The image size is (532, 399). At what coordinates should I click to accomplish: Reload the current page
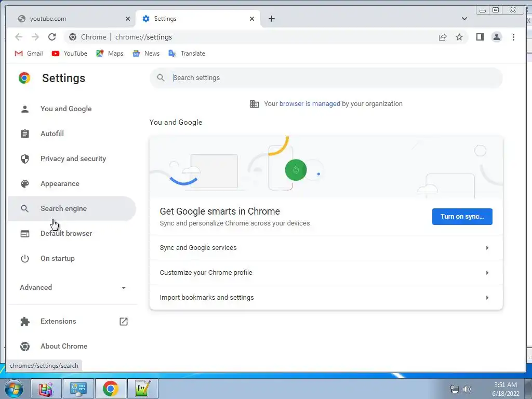point(52,37)
